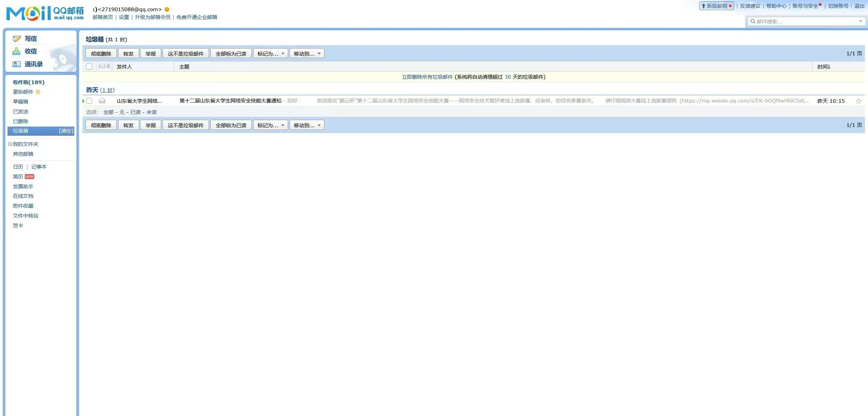The height and width of the screenshot is (416, 868).
Task: Open the top 移动到 dropdown
Action: (x=307, y=54)
